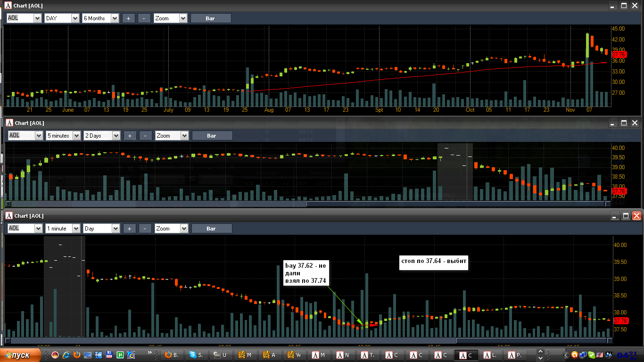Switch to 'M' orange-icon taskbar button
This screenshot has height=362, width=644.
click(x=246, y=355)
